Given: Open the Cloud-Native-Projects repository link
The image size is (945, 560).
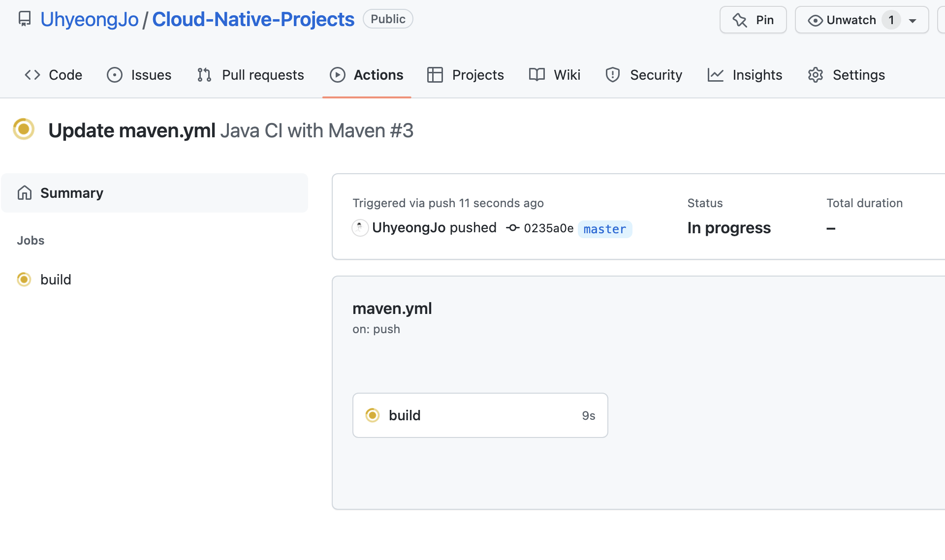Looking at the screenshot, I should [253, 19].
